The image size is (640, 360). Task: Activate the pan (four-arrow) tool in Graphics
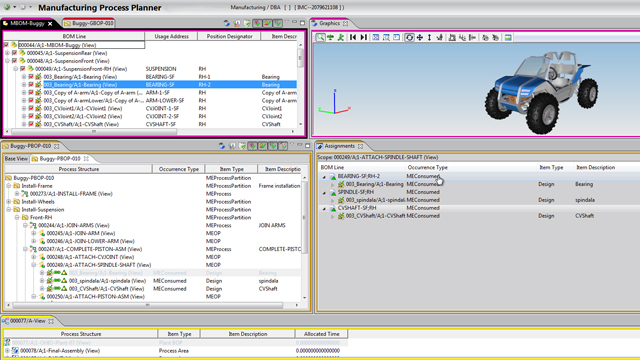pyautogui.click(x=420, y=38)
